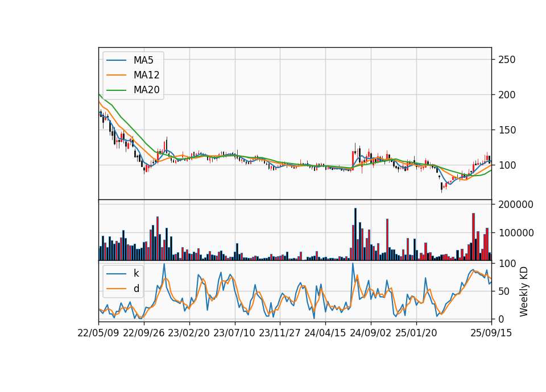Click the 23/02/20 date label
The height and width of the screenshot is (392, 546).
tap(189, 333)
